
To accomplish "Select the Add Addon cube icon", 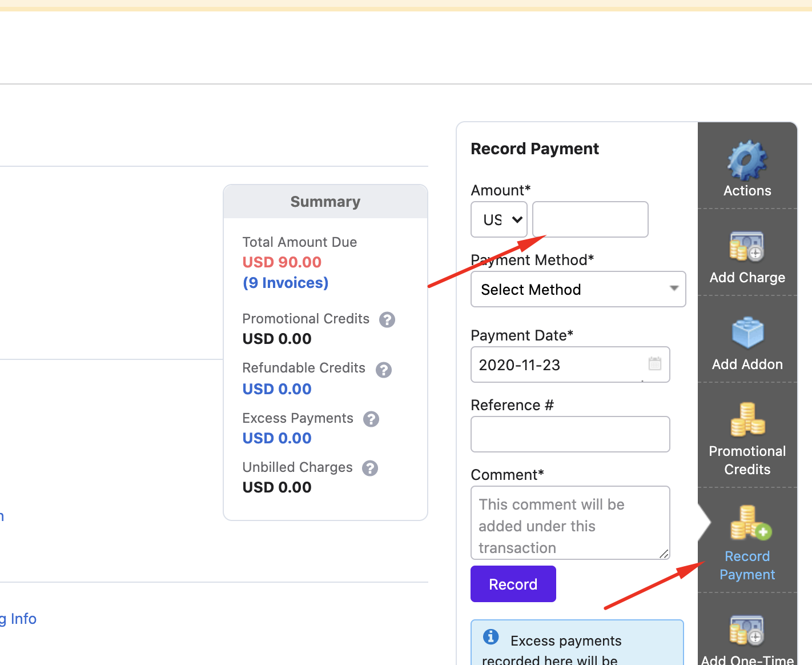I will coord(747,333).
